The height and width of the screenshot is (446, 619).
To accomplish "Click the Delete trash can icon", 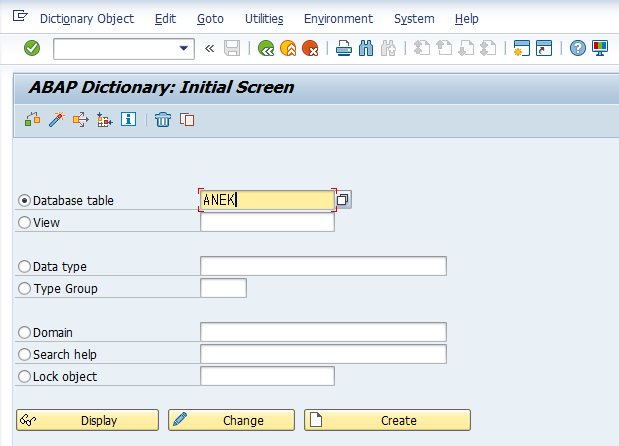I will (x=163, y=119).
